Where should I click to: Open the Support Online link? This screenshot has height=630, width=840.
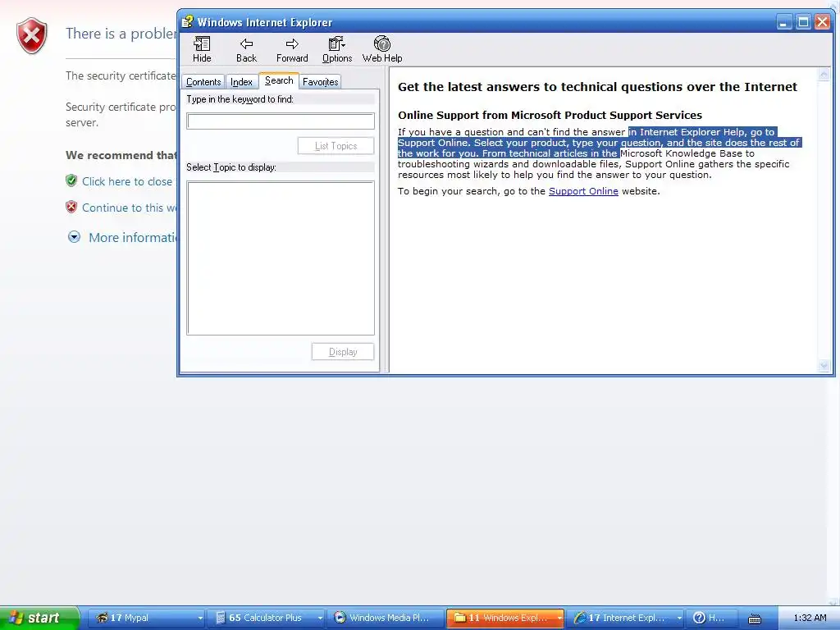[x=583, y=191]
